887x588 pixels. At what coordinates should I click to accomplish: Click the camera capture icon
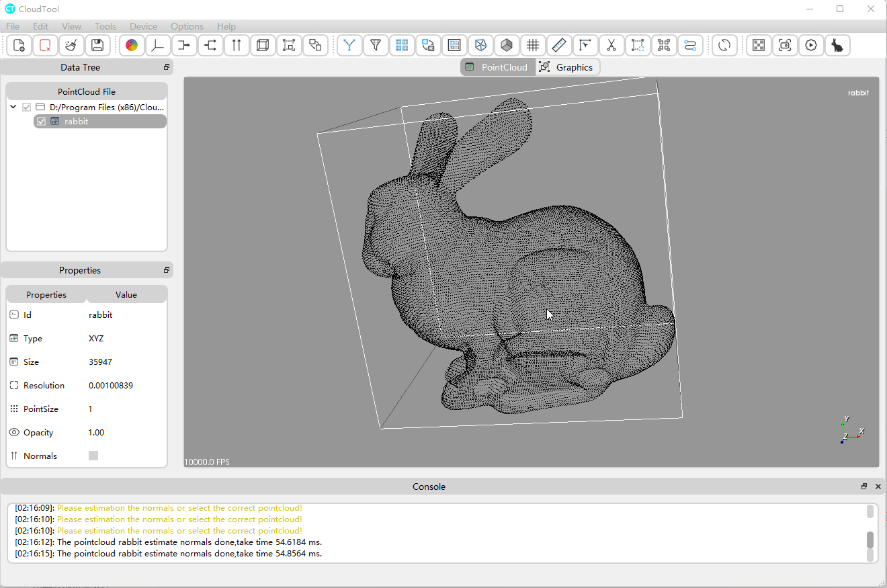coord(785,46)
